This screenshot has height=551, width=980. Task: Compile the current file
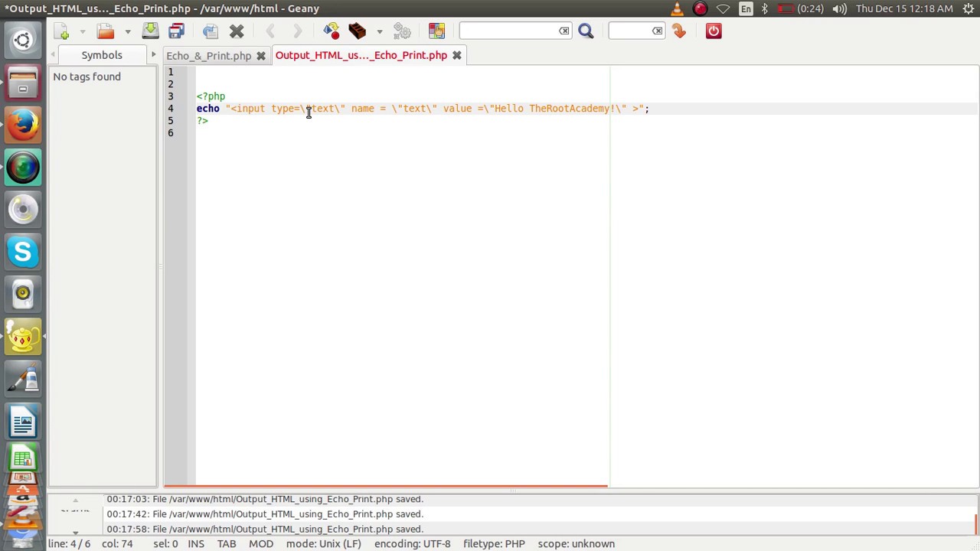(331, 31)
